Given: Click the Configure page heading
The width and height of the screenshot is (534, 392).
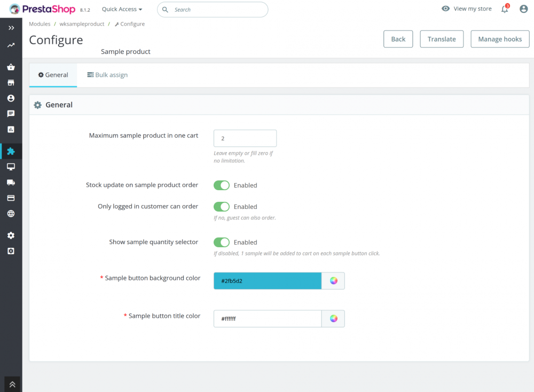Looking at the screenshot, I should [56, 40].
